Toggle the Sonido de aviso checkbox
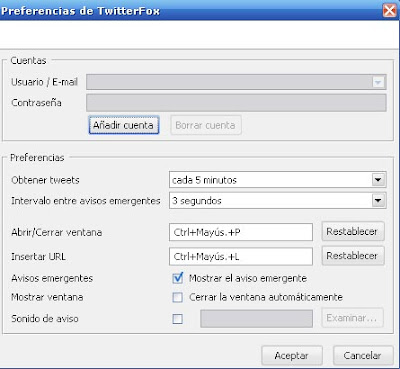The height and width of the screenshot is (369, 400). tap(178, 319)
